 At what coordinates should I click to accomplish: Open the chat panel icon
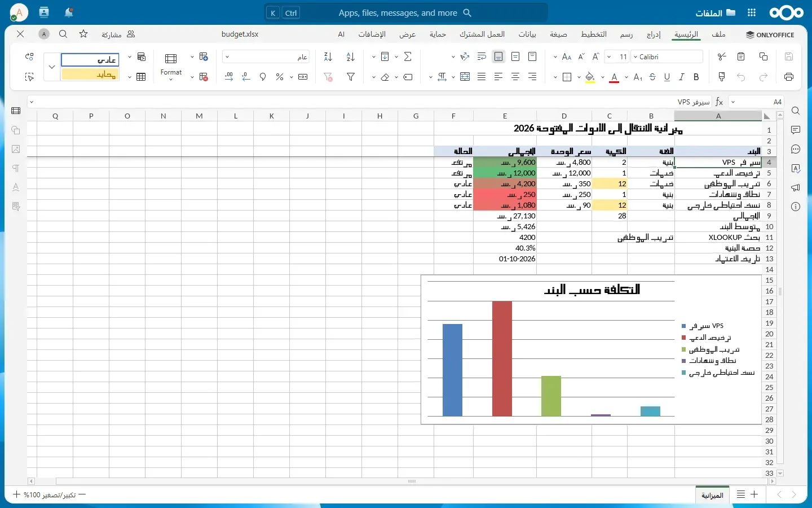pos(796,149)
